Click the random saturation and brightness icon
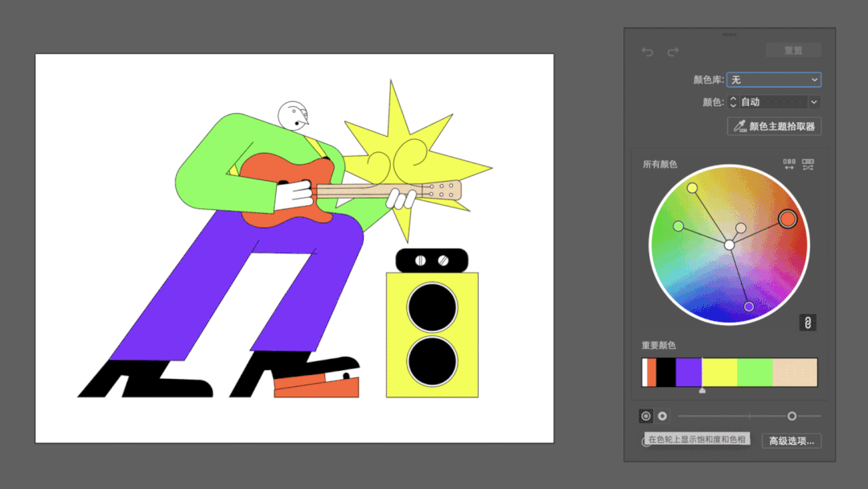This screenshot has height=489, width=868. 808,164
